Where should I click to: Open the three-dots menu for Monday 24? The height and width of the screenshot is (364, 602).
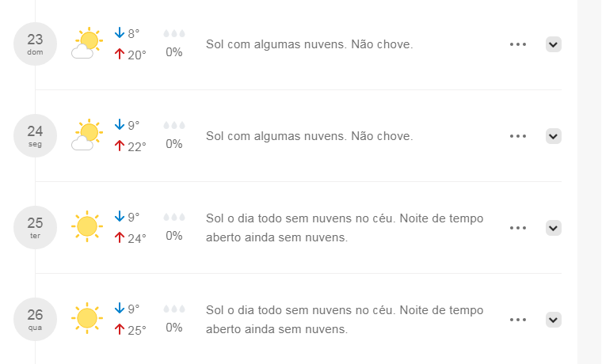[x=518, y=136]
